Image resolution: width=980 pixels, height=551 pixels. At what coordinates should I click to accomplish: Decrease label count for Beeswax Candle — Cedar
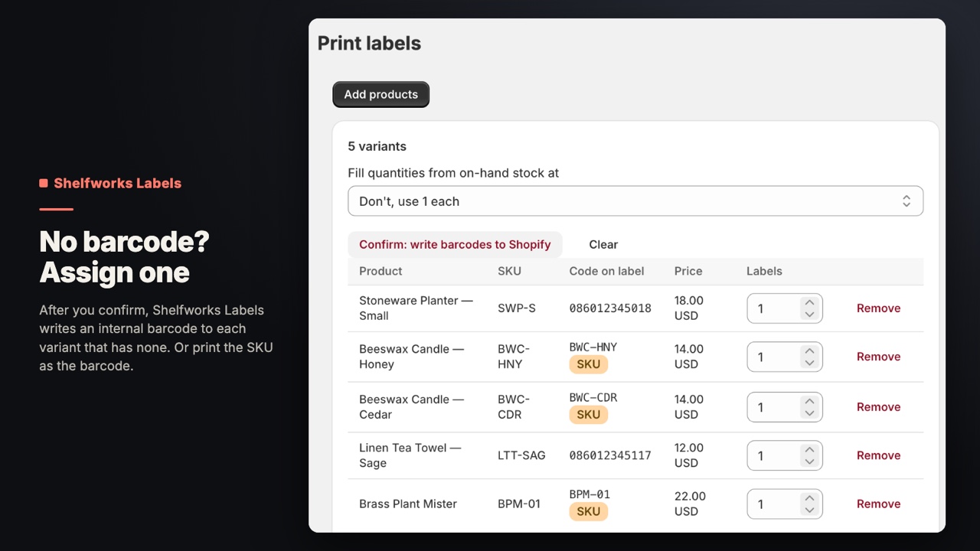pyautogui.click(x=809, y=413)
